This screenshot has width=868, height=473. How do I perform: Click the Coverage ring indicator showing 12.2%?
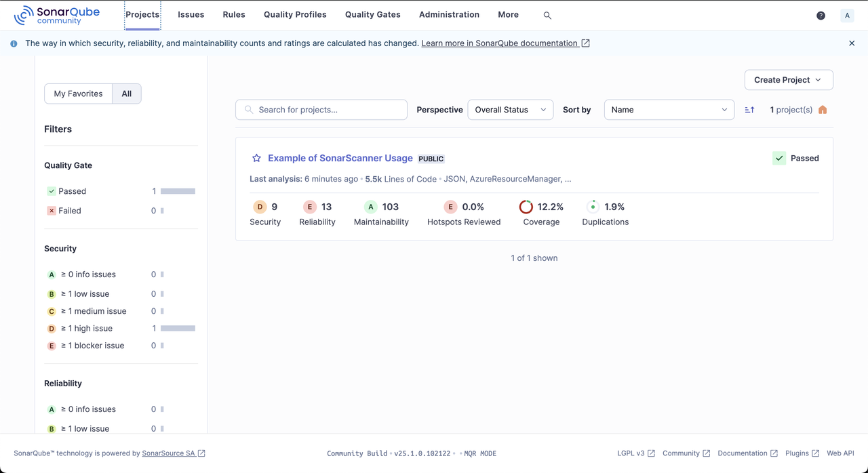(526, 207)
